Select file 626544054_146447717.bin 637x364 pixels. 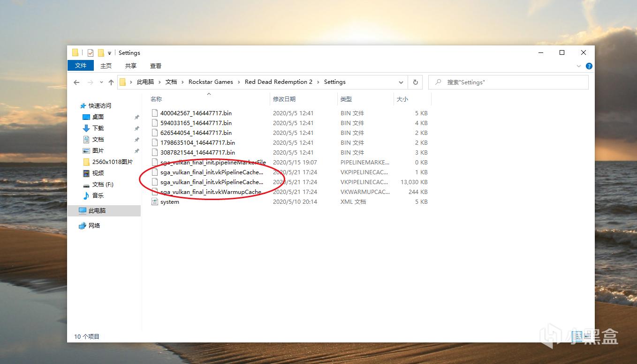click(x=196, y=133)
